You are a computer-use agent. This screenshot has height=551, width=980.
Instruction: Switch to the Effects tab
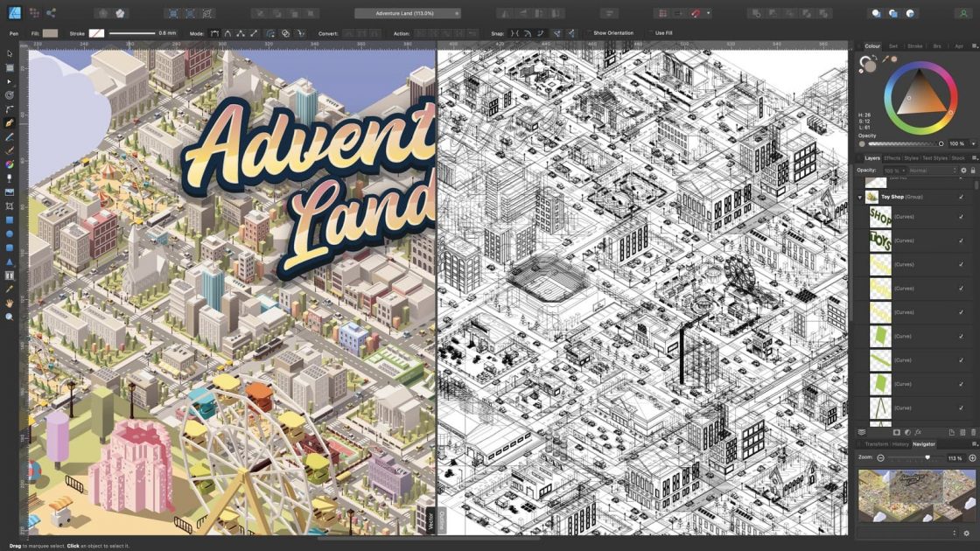coord(894,157)
